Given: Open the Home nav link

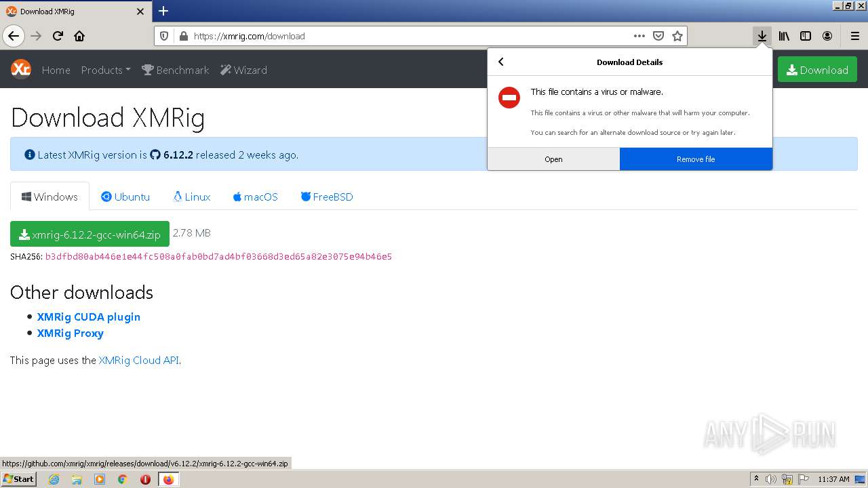Looking at the screenshot, I should (x=56, y=70).
